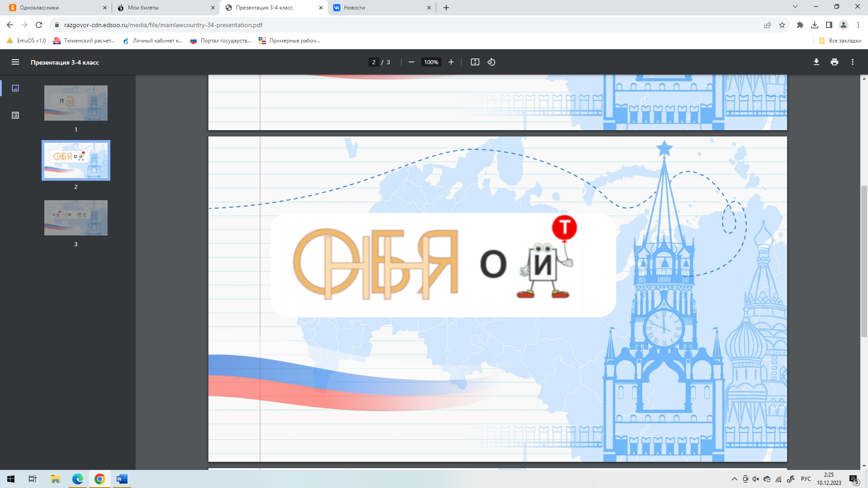Click the fit to page icon

[x=475, y=62]
